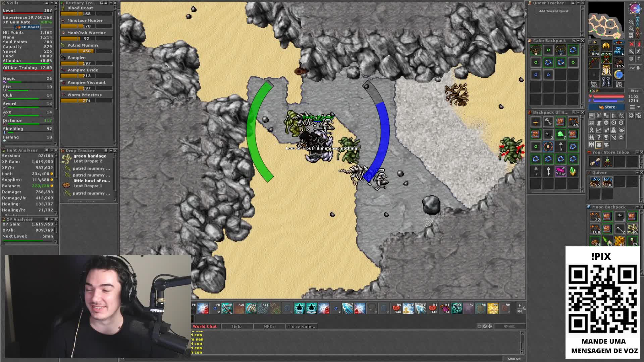Open Hunt Analyser panel options menu
Screen dimensions: 644x362
click(x=47, y=150)
